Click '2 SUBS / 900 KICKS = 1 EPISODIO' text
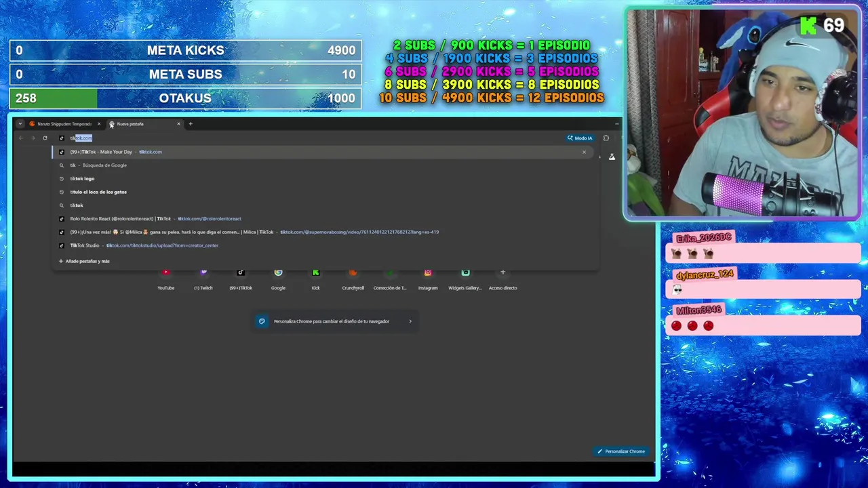Screen dimensions: 868x488 tap(492, 45)
